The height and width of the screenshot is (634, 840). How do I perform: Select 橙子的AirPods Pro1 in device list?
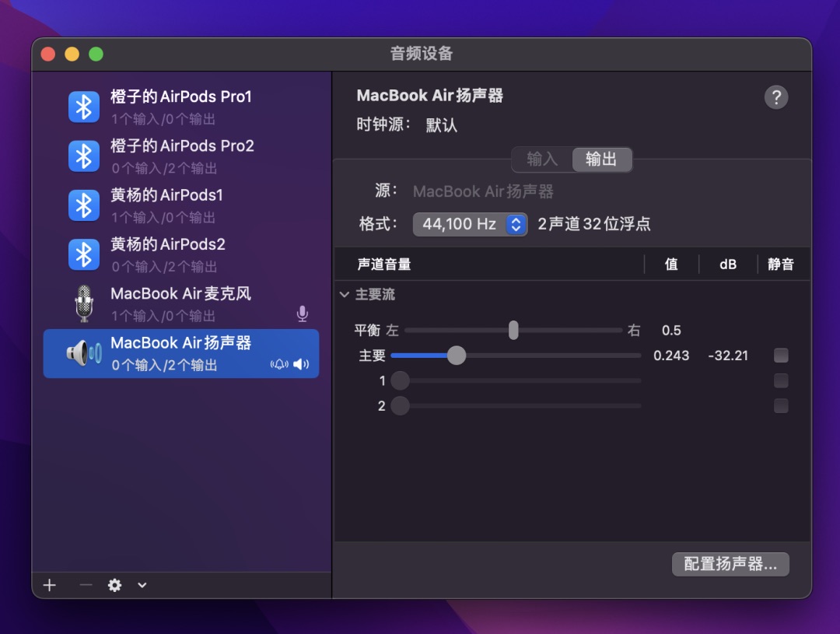[x=181, y=107]
